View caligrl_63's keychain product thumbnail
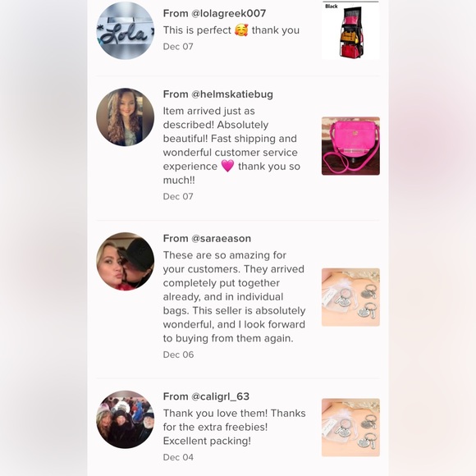 point(350,428)
